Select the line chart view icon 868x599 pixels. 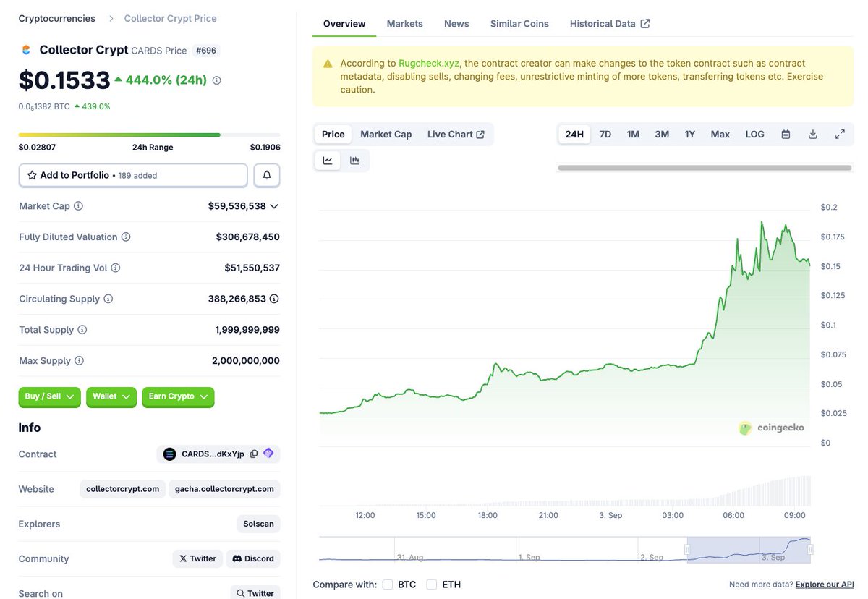click(328, 160)
